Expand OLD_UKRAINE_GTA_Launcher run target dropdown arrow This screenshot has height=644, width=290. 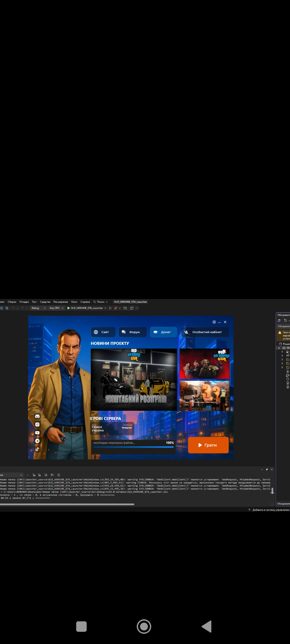pyautogui.click(x=105, y=308)
